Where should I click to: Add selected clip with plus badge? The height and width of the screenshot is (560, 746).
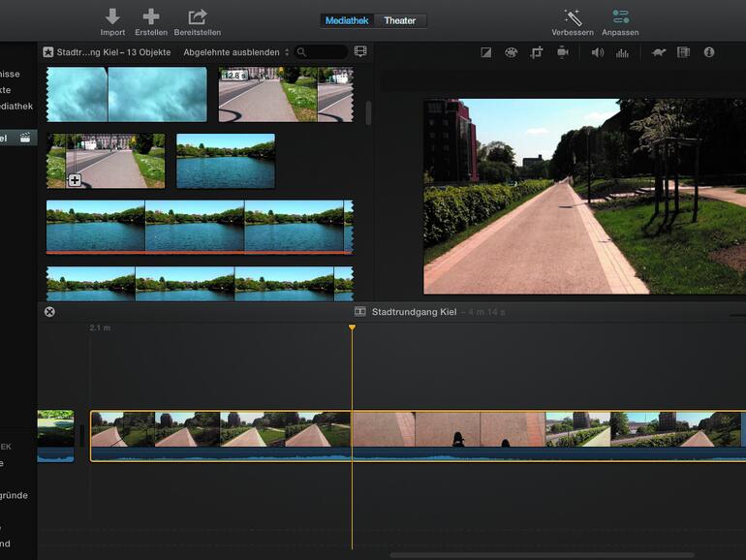coord(75,180)
